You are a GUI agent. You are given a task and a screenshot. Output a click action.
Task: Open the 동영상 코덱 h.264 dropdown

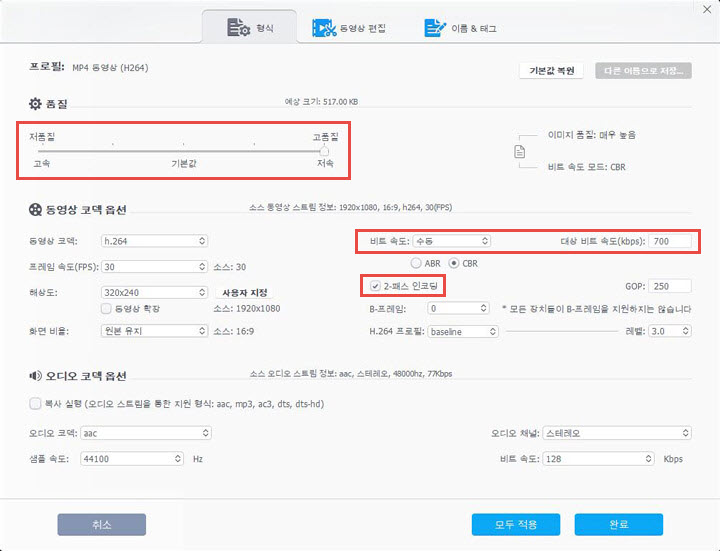[x=154, y=241]
